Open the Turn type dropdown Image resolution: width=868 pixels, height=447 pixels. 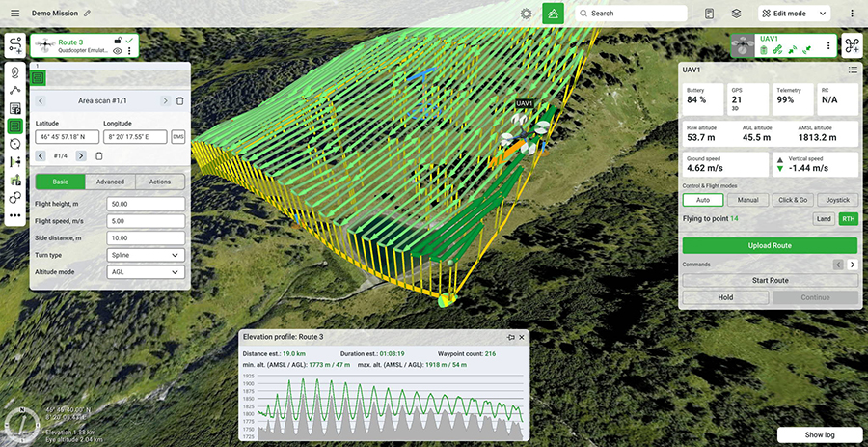pyautogui.click(x=146, y=255)
